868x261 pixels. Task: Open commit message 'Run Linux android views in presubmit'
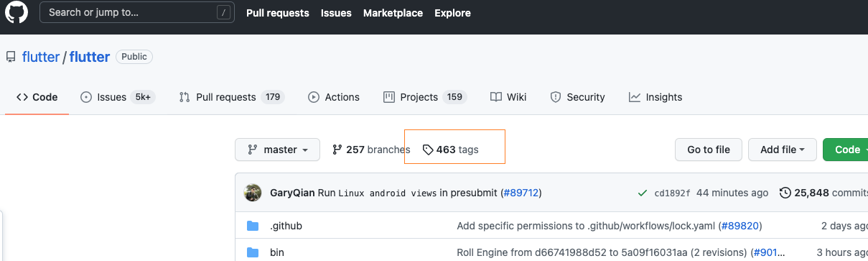point(408,193)
